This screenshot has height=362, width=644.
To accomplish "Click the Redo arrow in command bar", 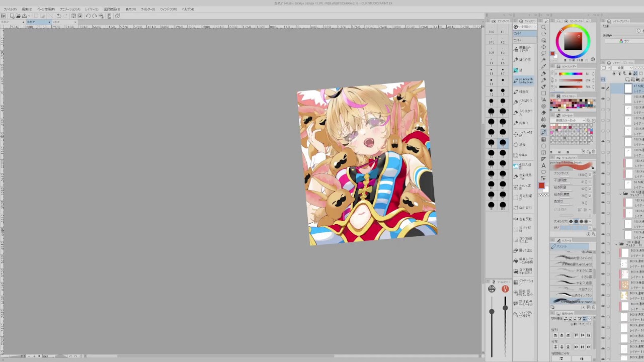I will [x=64, y=16].
